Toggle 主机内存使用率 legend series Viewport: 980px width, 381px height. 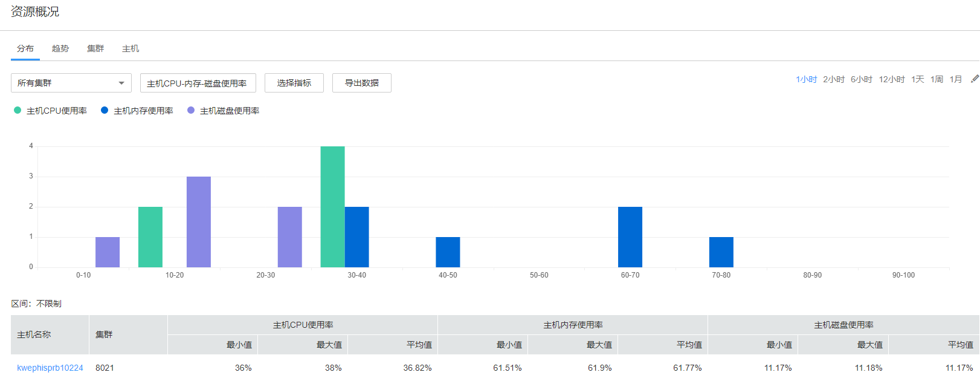pos(137,111)
